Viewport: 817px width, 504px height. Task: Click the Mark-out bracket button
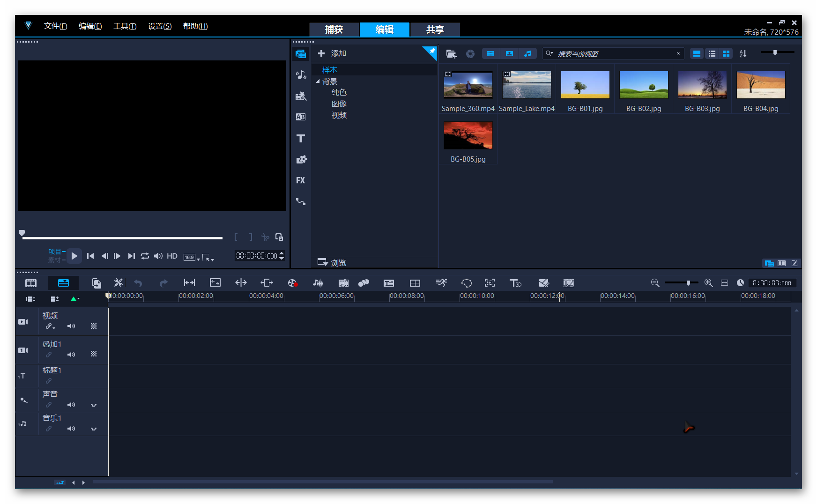251,237
